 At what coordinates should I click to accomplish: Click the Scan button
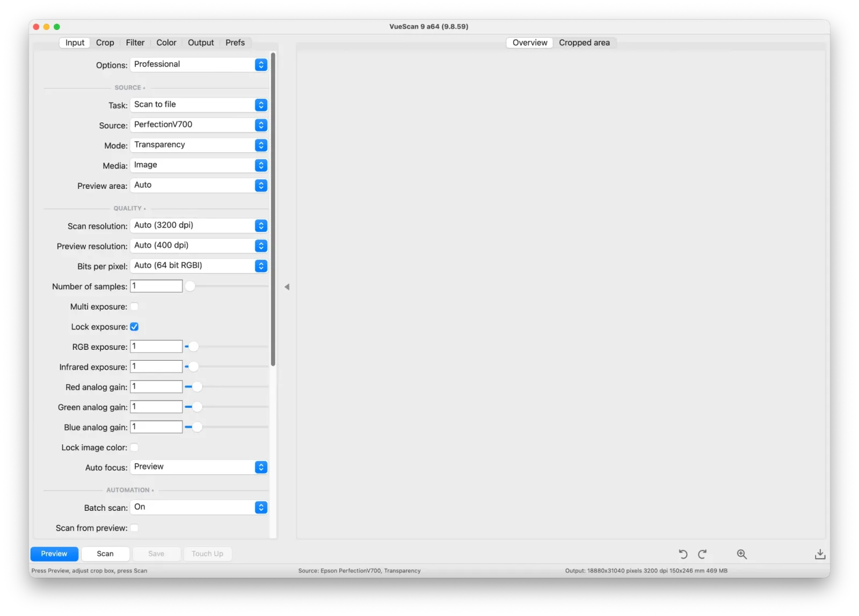click(105, 554)
